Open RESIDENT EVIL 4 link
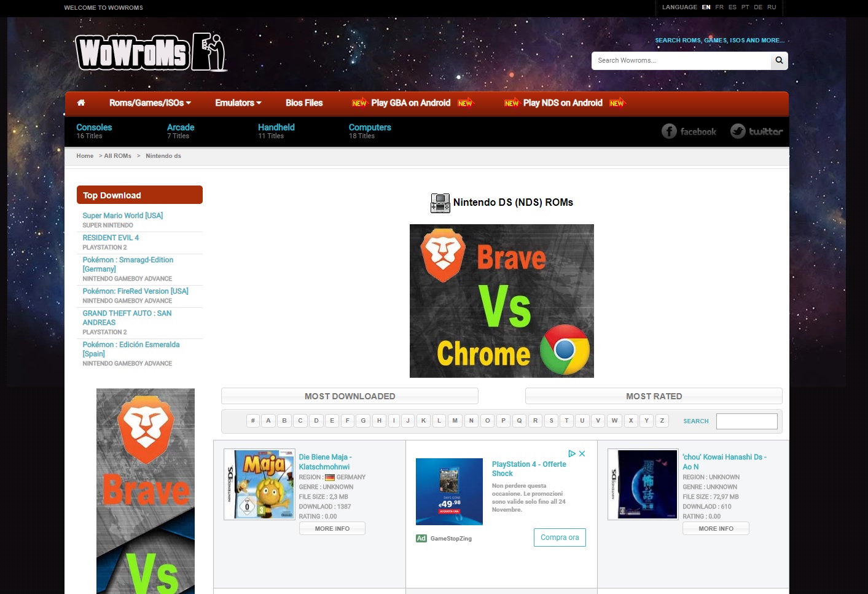The image size is (868, 594). point(111,238)
